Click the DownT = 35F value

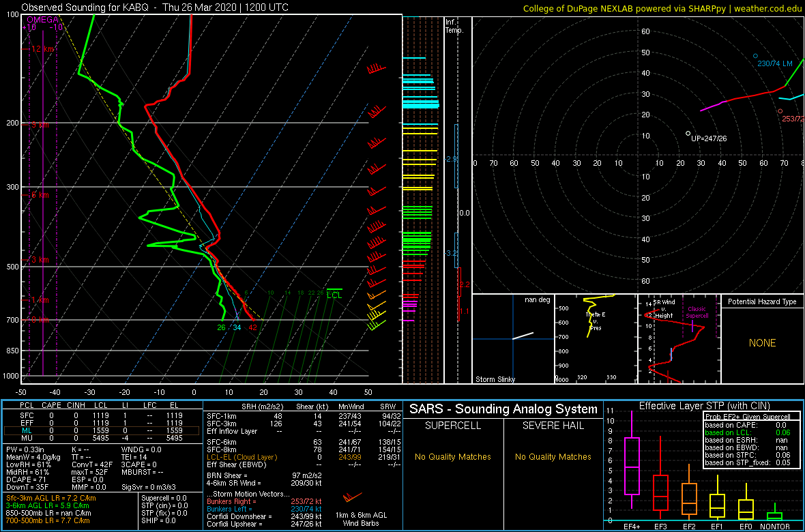tap(26, 487)
